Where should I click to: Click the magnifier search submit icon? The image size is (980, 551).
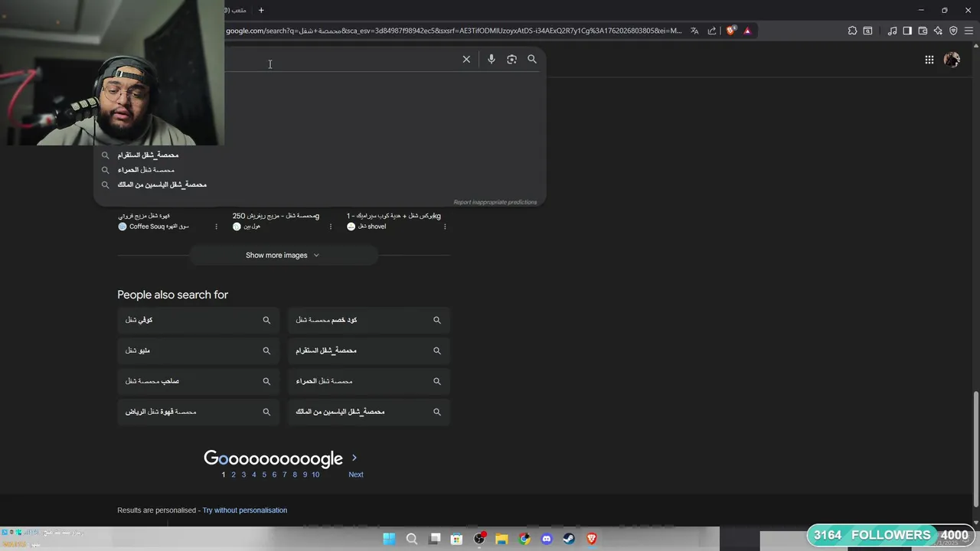tap(532, 59)
